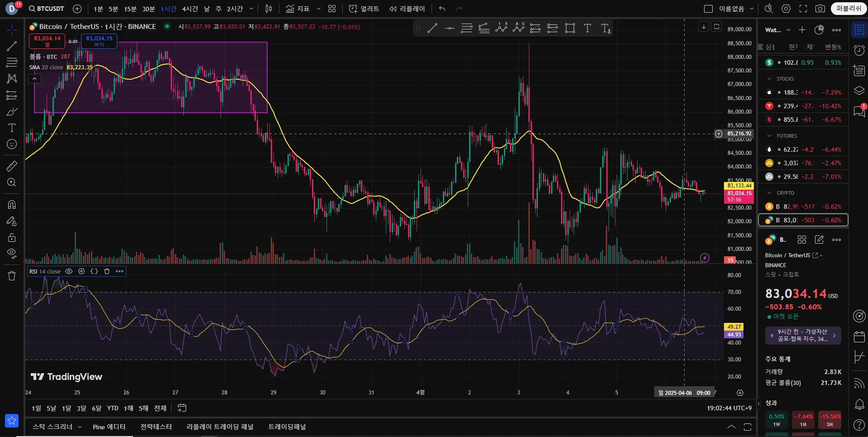This screenshot has width=868, height=437.
Task: Toggle hide all drawings eye icon
Action: [12, 253]
